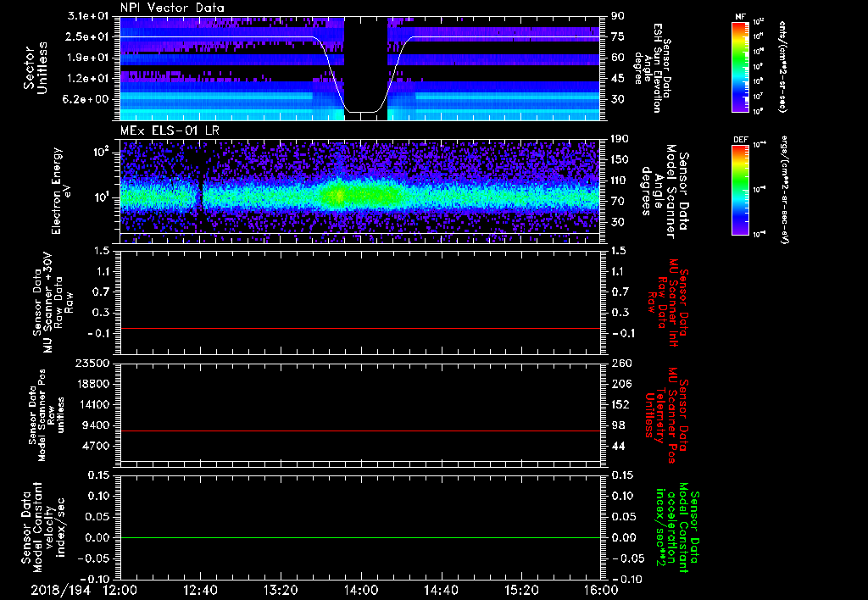The image size is (868, 600).
Task: Click the NF label above the colorbar
Action: coord(740,17)
